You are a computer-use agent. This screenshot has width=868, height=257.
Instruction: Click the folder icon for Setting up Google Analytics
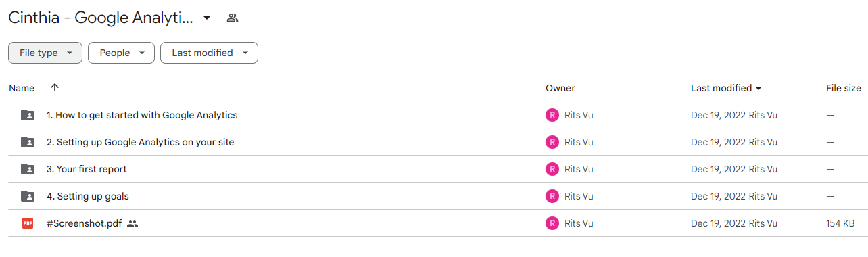tap(28, 142)
